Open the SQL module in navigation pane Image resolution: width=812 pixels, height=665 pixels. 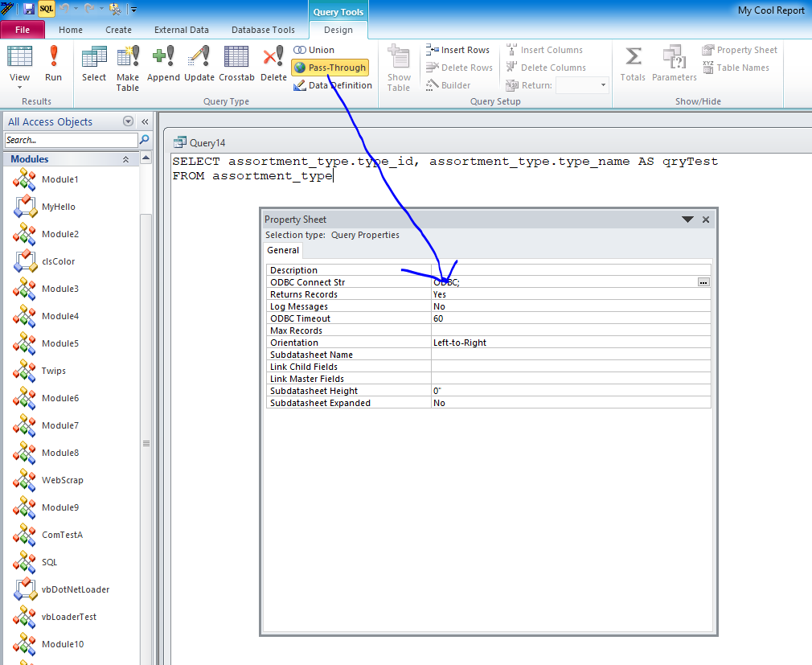[49, 562]
